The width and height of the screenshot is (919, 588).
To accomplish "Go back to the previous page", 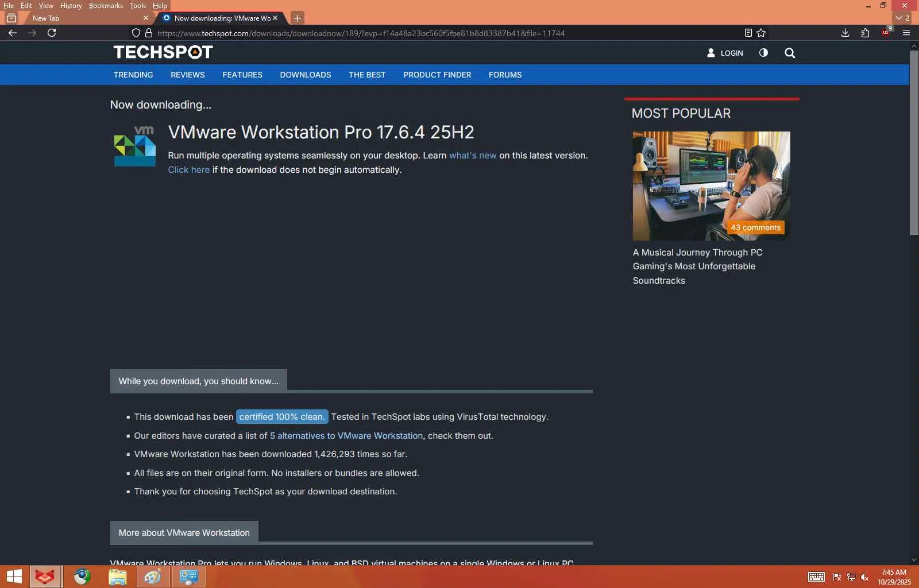I will coord(13,33).
